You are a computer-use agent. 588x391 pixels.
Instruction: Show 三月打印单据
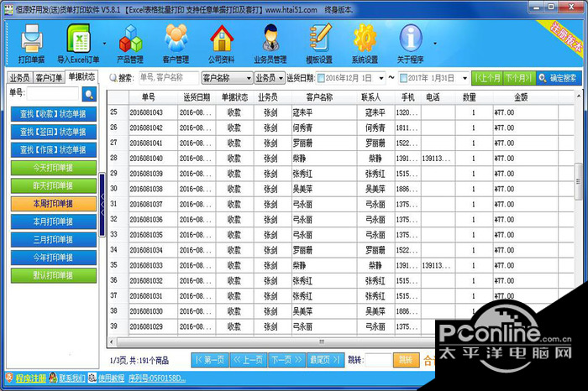[53, 240]
